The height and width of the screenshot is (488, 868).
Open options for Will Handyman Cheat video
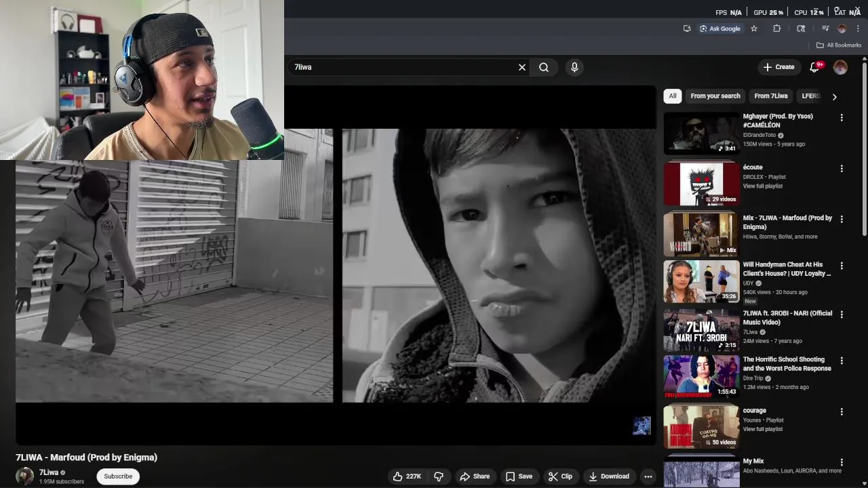(x=842, y=266)
